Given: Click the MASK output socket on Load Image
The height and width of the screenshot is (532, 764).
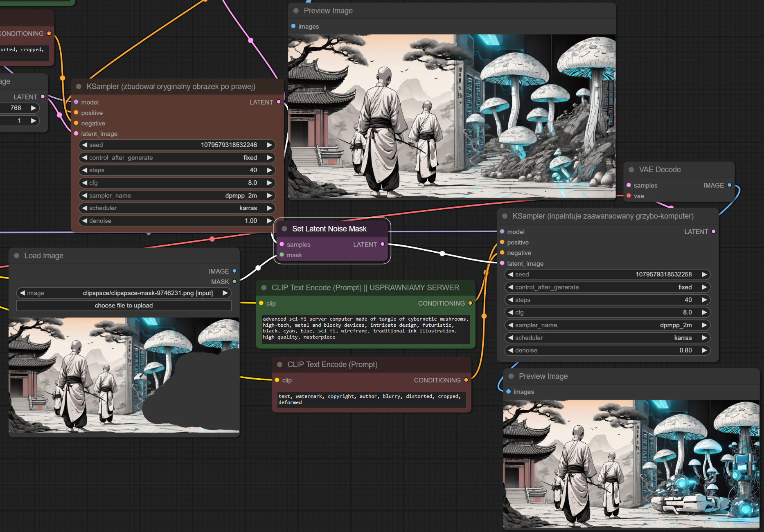Looking at the screenshot, I should [x=234, y=282].
